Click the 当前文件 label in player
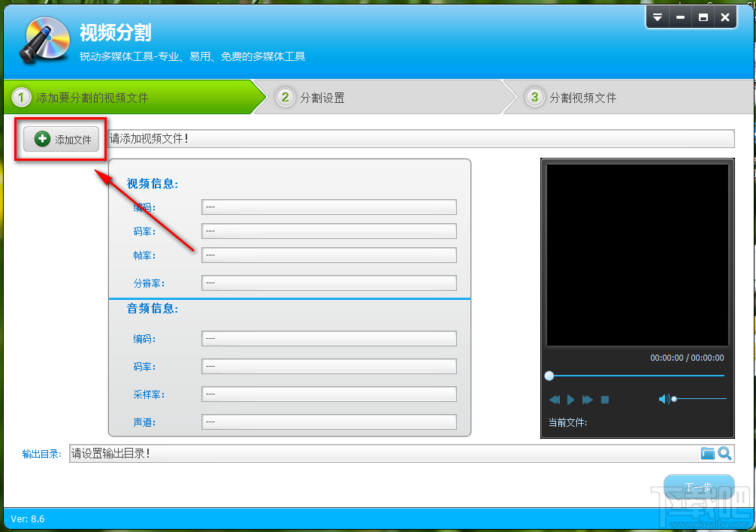This screenshot has height=532, width=756. (567, 422)
